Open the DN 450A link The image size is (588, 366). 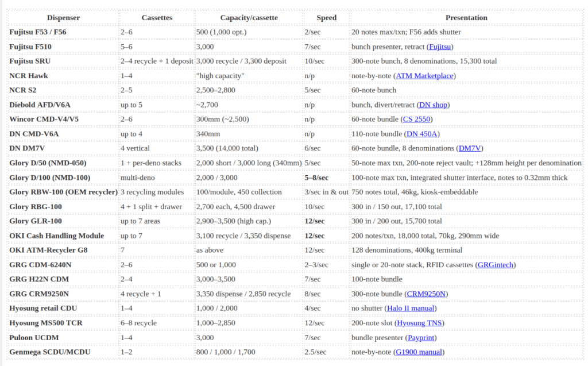pyautogui.click(x=422, y=134)
